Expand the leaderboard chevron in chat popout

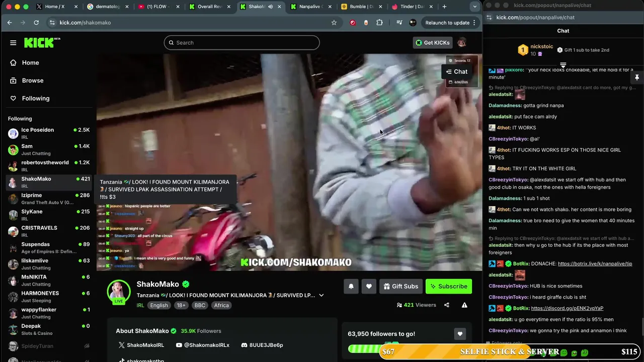(x=563, y=65)
